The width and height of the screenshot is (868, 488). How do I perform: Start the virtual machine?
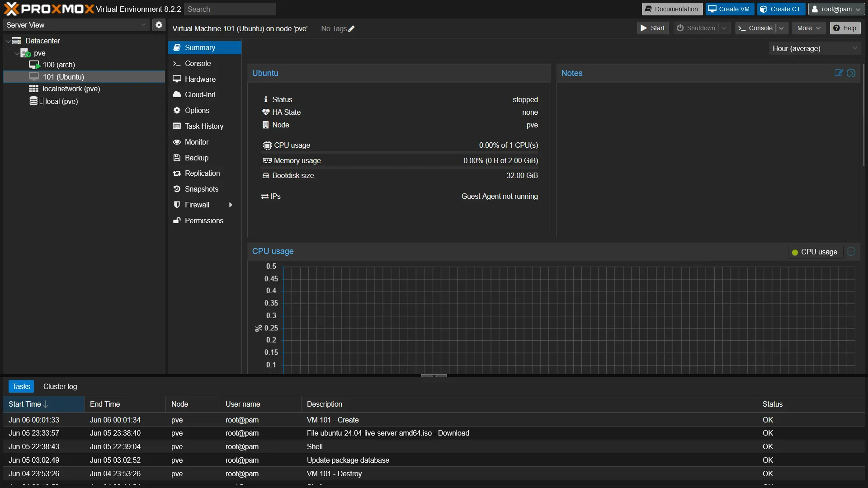(653, 28)
